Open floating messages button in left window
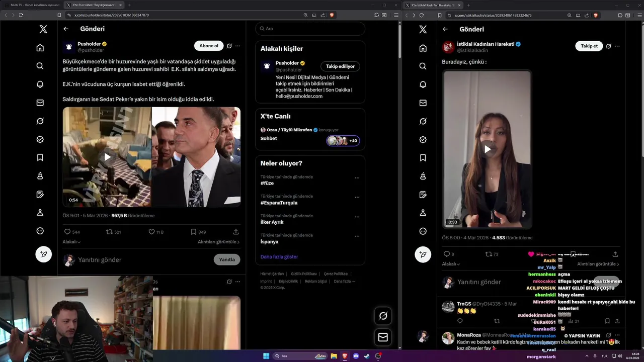This screenshot has height=362, width=644. click(x=383, y=337)
